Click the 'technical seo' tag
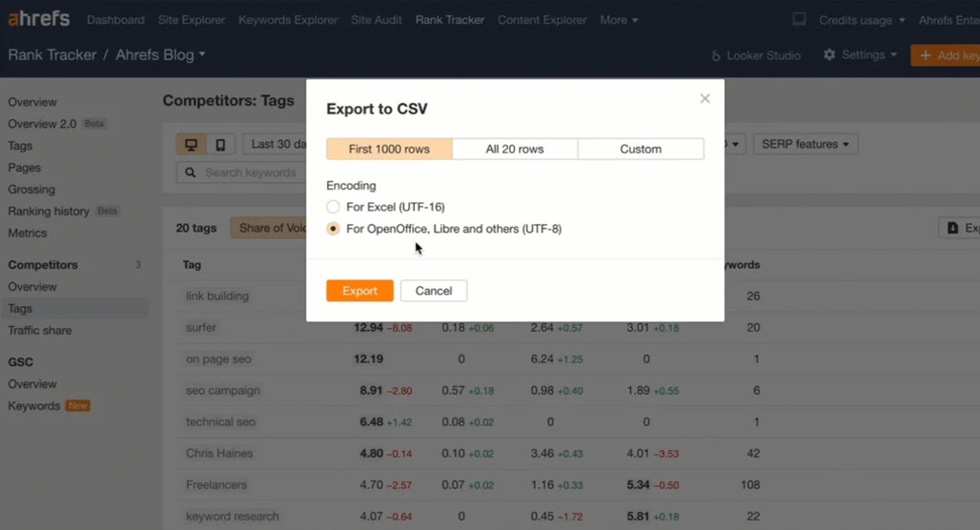 coord(220,422)
